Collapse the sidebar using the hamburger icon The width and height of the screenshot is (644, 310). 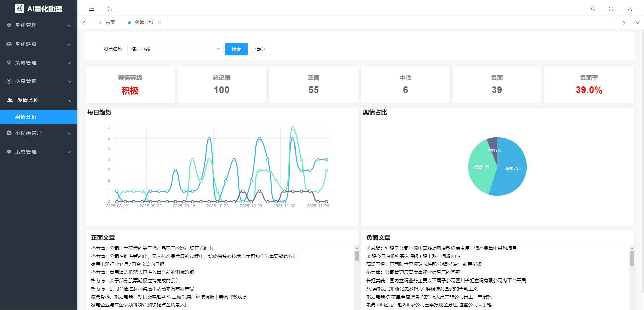coord(91,9)
